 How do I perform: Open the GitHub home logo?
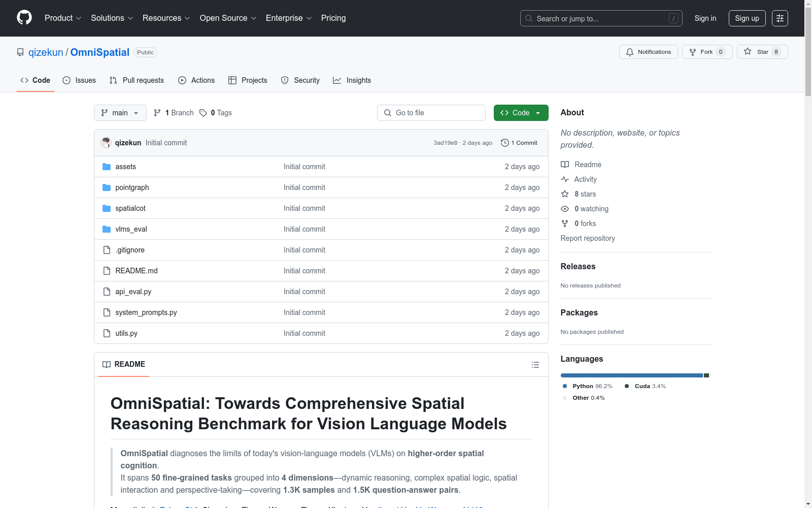tap(24, 18)
